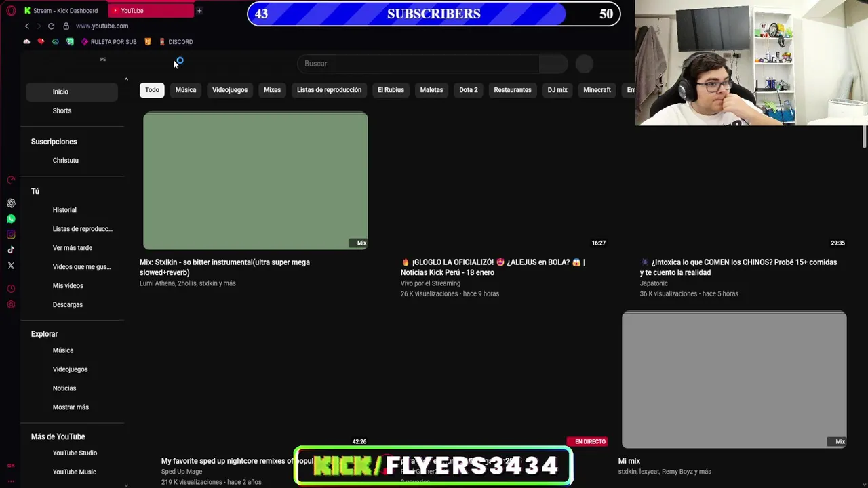Go back to the previous page
Screen dimensions: 868x488
tap(27, 26)
